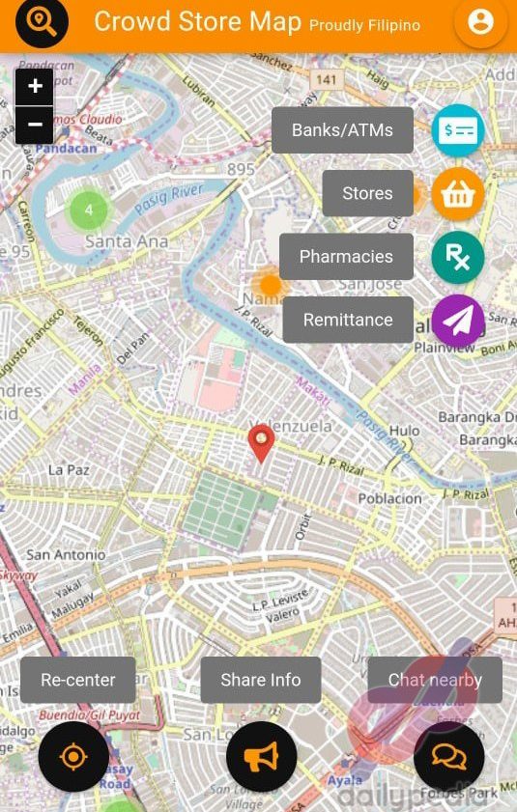Click the Re-center button
The height and width of the screenshot is (812, 517).
pos(78,680)
